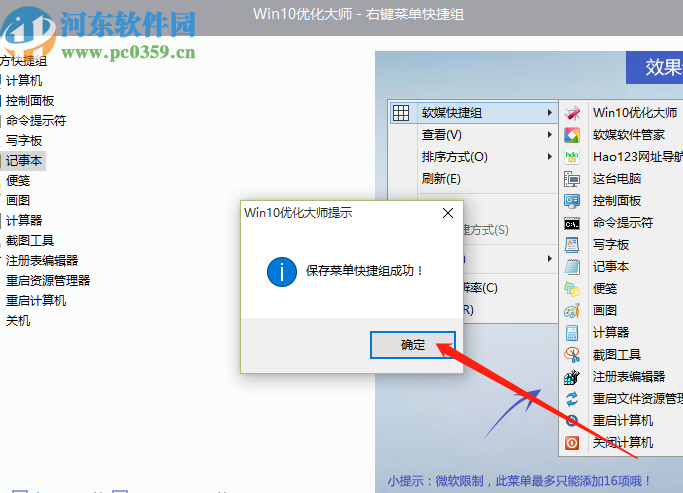This screenshot has height=493, width=683.
Task: Click the 写字板 icon in the submenu
Action: click(x=572, y=245)
